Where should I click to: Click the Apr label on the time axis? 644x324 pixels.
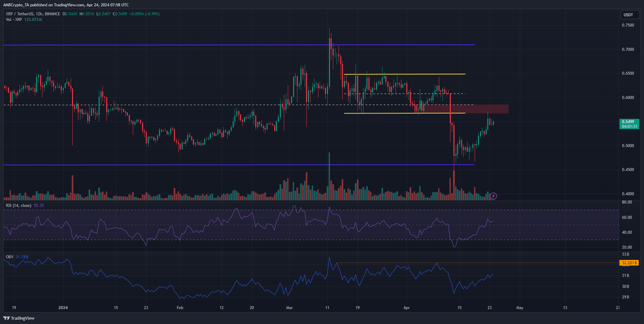407,308
